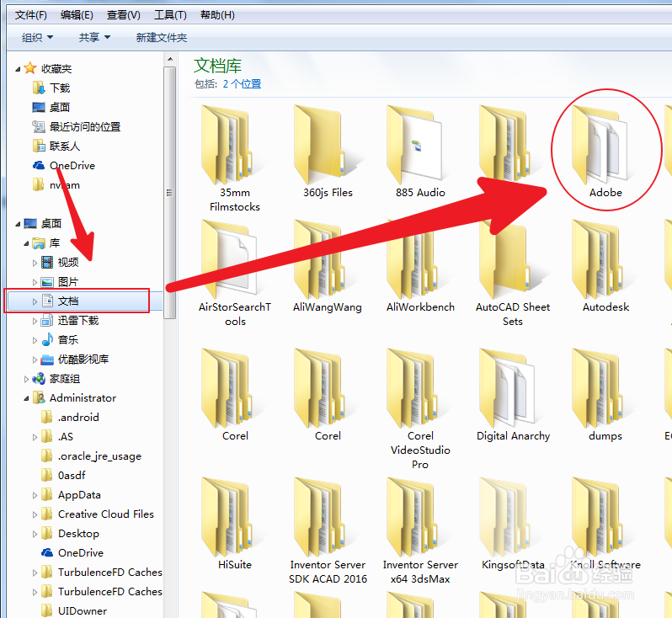Open the AirStorSearchTools folder
The width and height of the screenshot is (672, 618).
234,274
